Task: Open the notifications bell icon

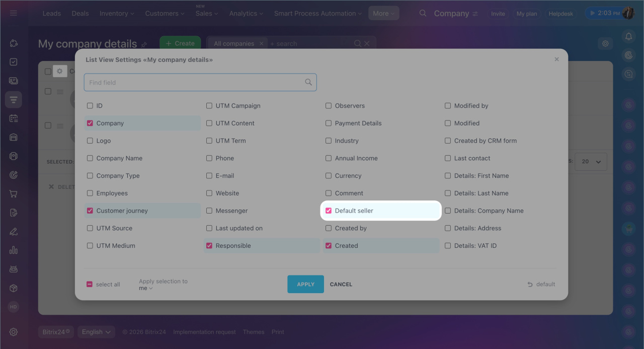Action: coord(628,36)
